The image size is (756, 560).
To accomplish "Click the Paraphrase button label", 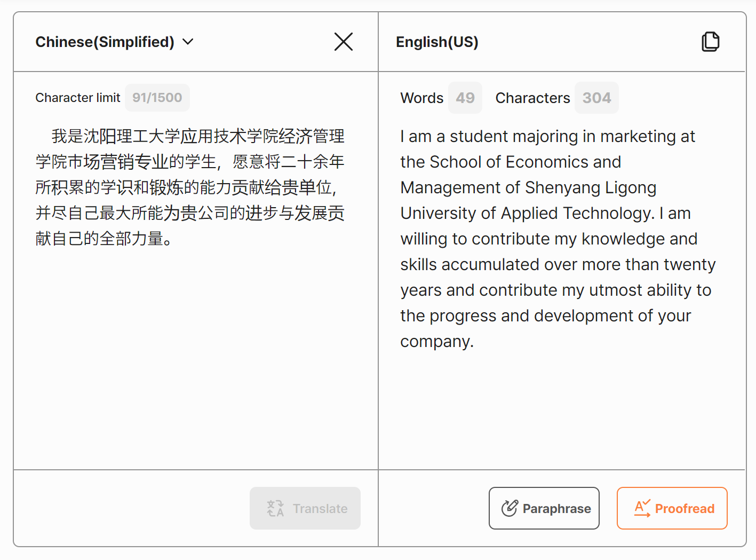I will click(x=556, y=509).
